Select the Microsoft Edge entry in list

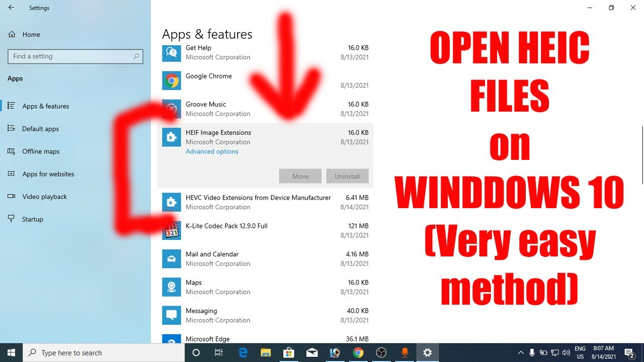(265, 339)
